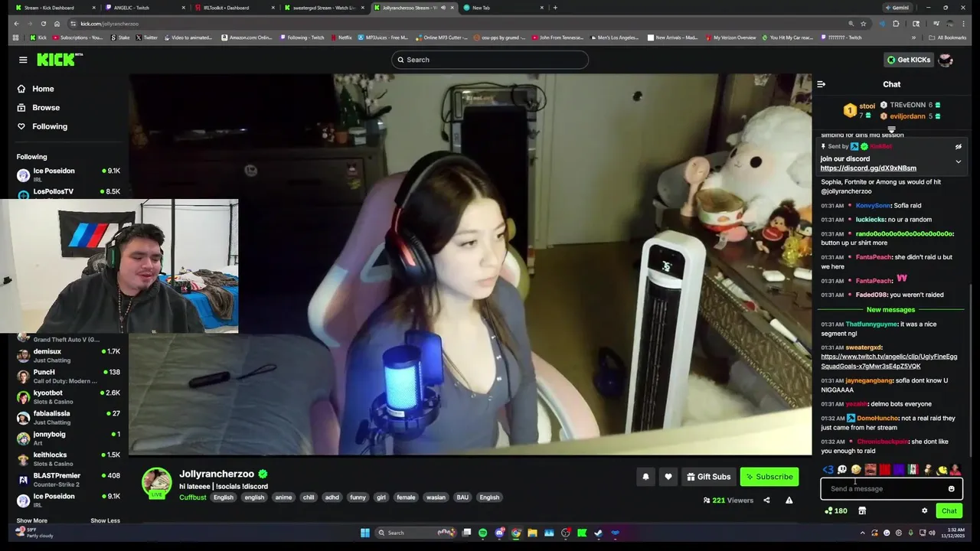Insert the winking smiley quick emote
Image resolution: width=980 pixels, height=551 pixels.
(856, 470)
